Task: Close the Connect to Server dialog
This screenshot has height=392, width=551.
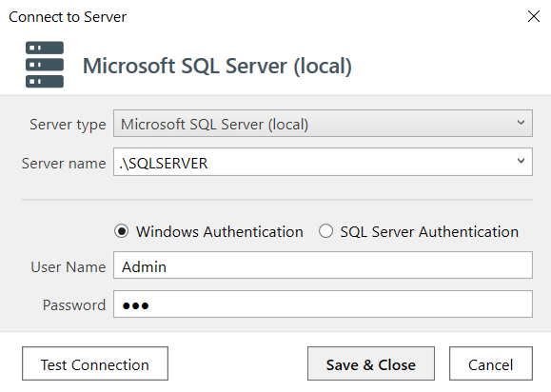Action: (534, 16)
